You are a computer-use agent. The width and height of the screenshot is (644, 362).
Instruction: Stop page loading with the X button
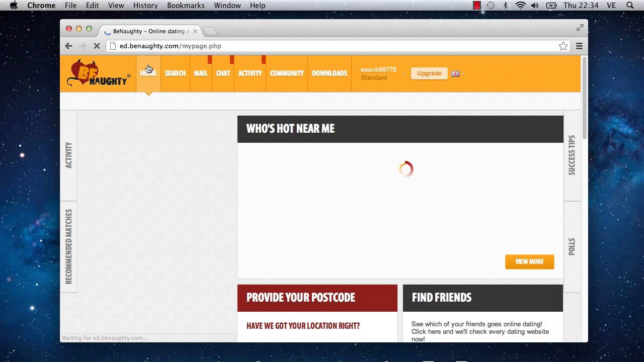point(97,46)
